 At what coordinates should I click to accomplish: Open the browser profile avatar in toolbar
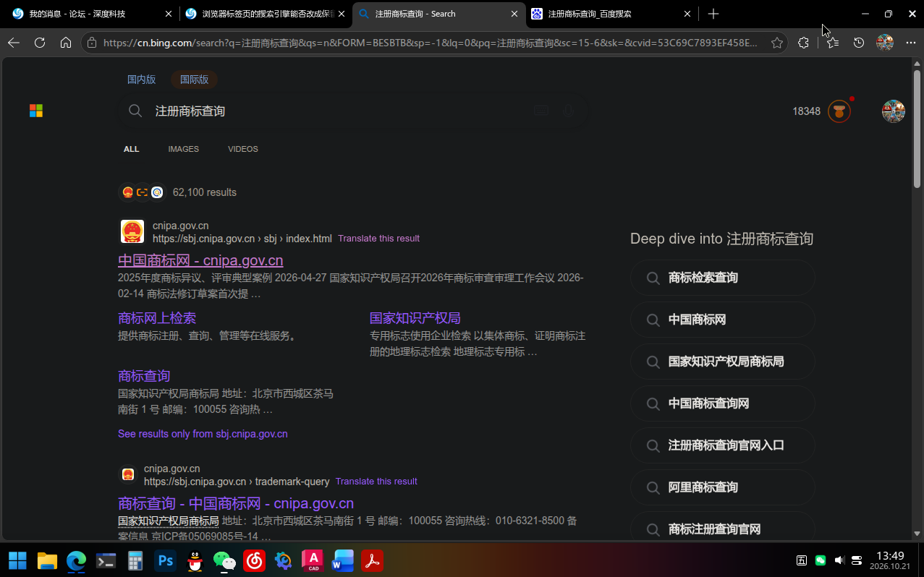(x=885, y=43)
